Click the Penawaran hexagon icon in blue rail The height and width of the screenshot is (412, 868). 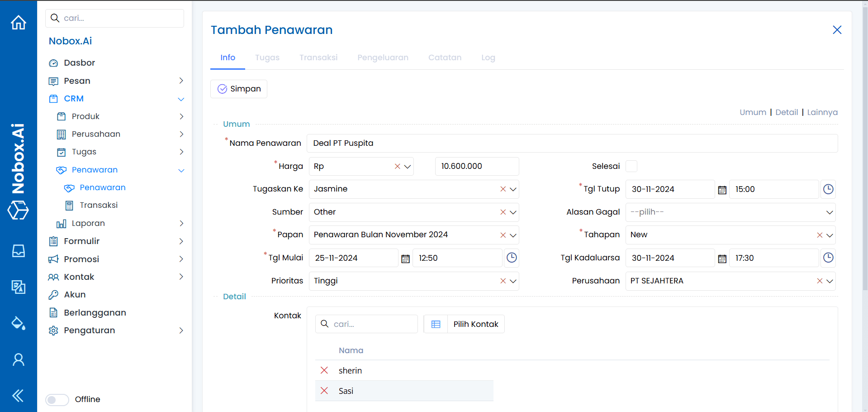pos(18,210)
